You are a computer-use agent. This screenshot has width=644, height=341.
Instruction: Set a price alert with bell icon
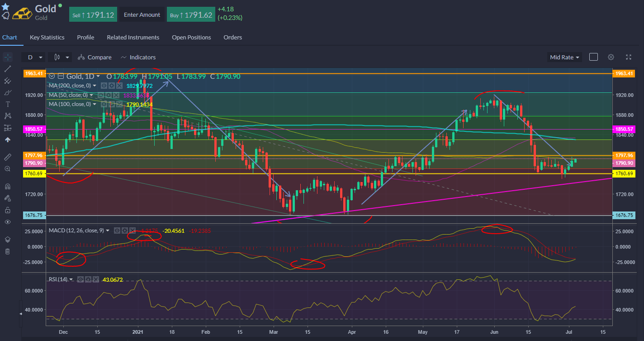pyautogui.click(x=5, y=16)
